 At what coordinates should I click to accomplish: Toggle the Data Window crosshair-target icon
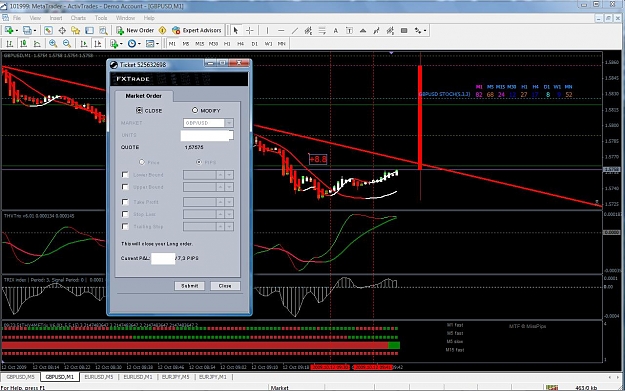[62, 30]
